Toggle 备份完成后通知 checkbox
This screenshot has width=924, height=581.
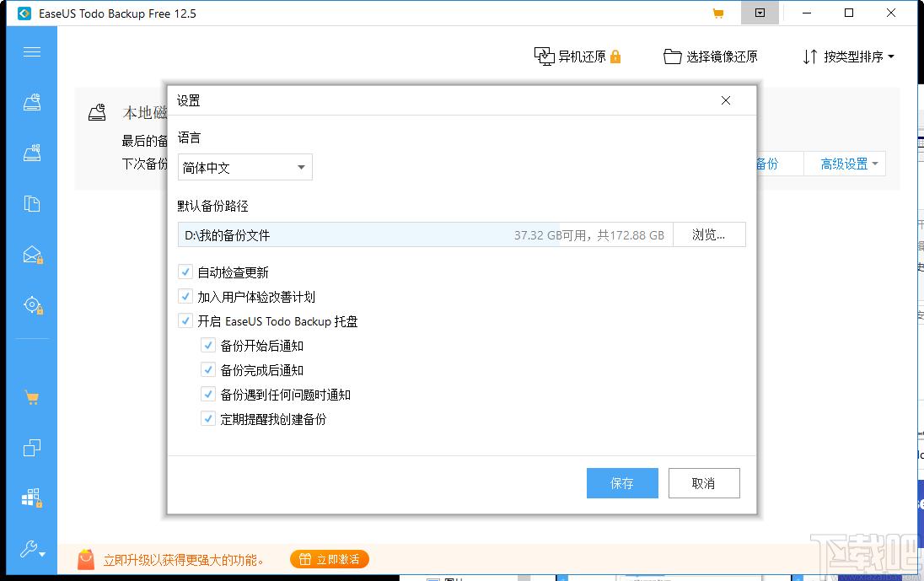tap(208, 369)
